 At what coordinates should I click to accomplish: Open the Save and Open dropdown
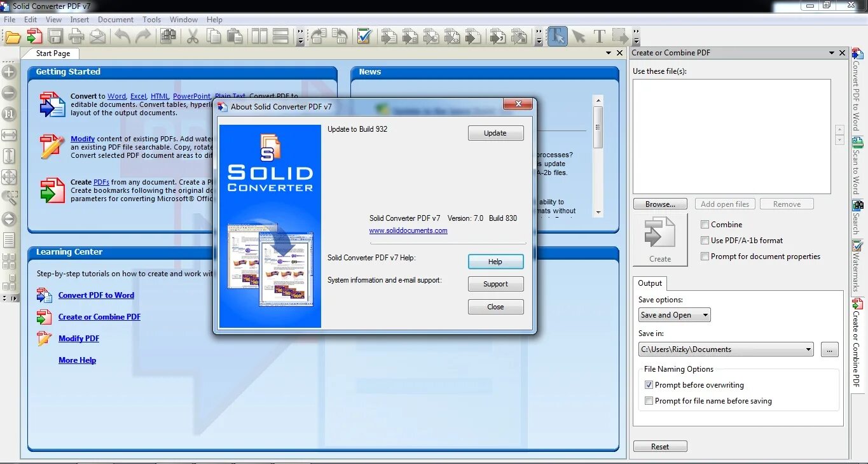(x=674, y=315)
